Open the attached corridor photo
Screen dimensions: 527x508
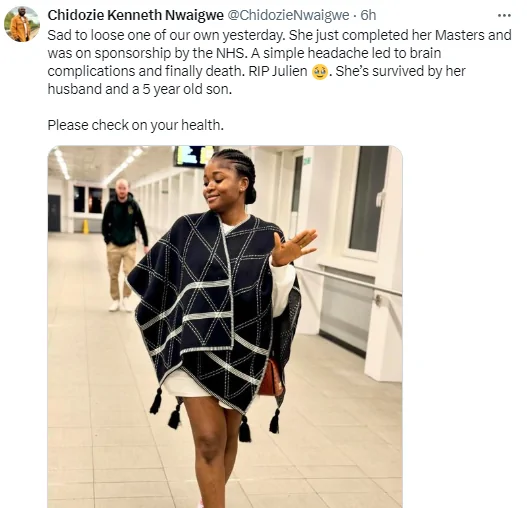[225, 326]
